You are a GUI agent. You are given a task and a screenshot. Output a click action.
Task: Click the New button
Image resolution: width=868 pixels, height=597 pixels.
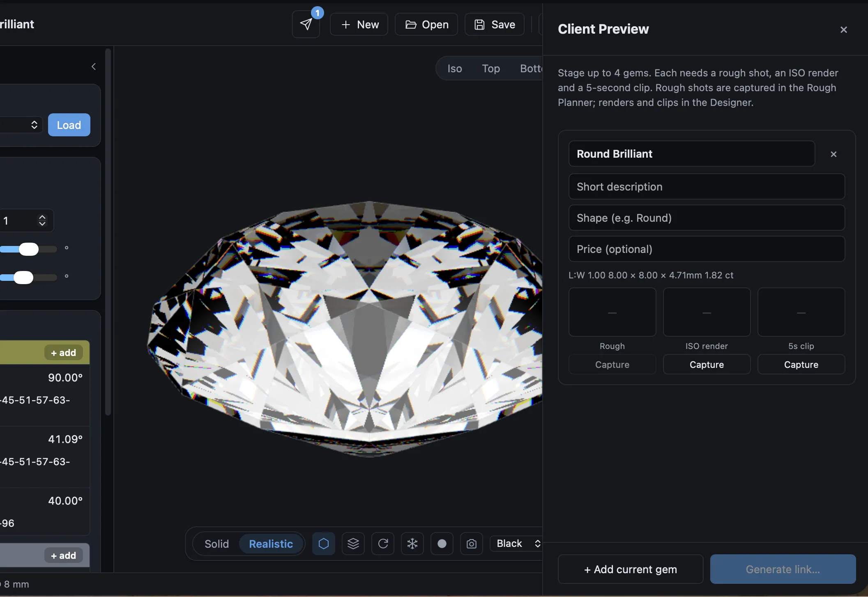point(359,24)
